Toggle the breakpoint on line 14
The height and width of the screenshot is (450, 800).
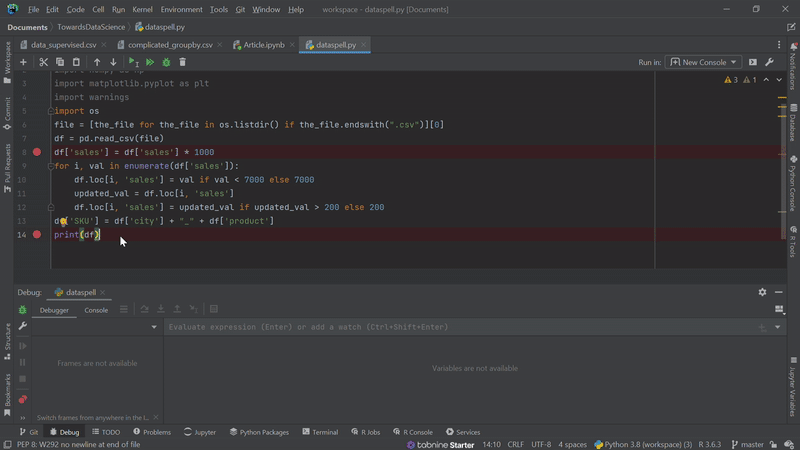37,234
